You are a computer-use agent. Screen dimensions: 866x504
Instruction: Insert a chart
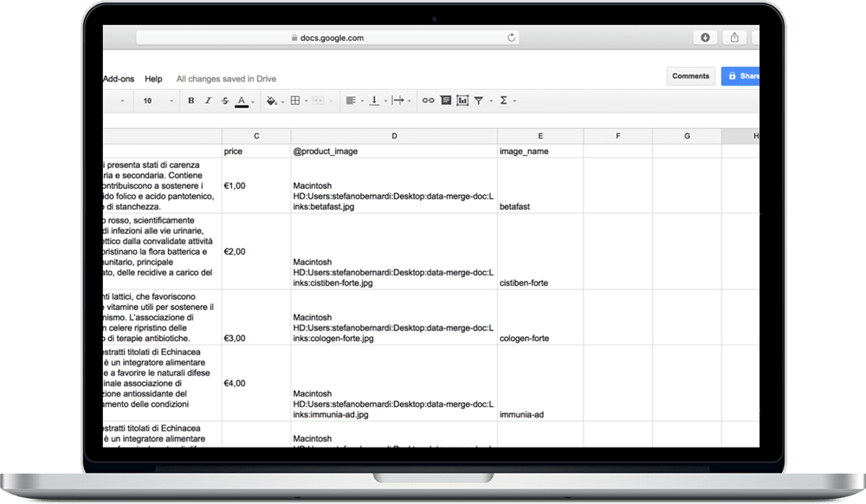coord(462,100)
